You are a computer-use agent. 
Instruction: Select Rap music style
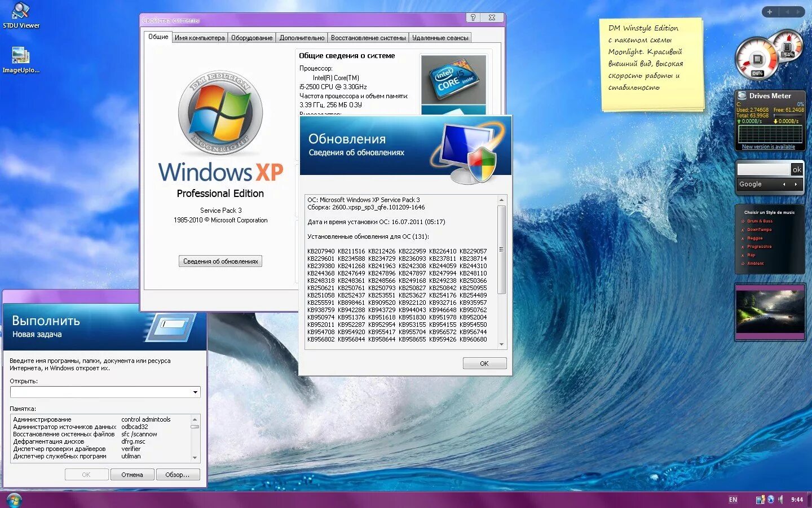(751, 255)
